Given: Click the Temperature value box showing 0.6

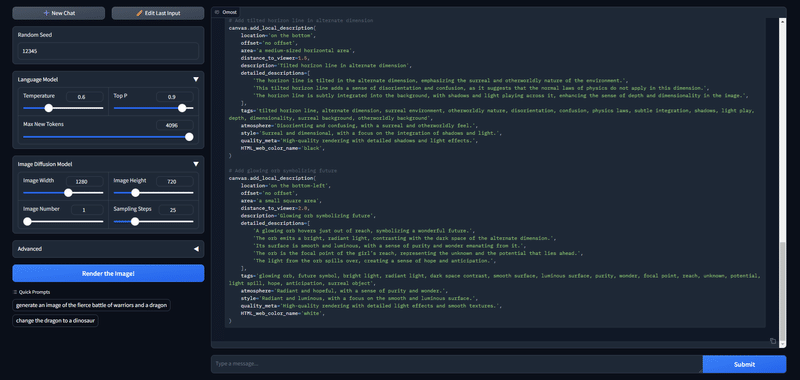Looking at the screenshot, I should 84,96.
